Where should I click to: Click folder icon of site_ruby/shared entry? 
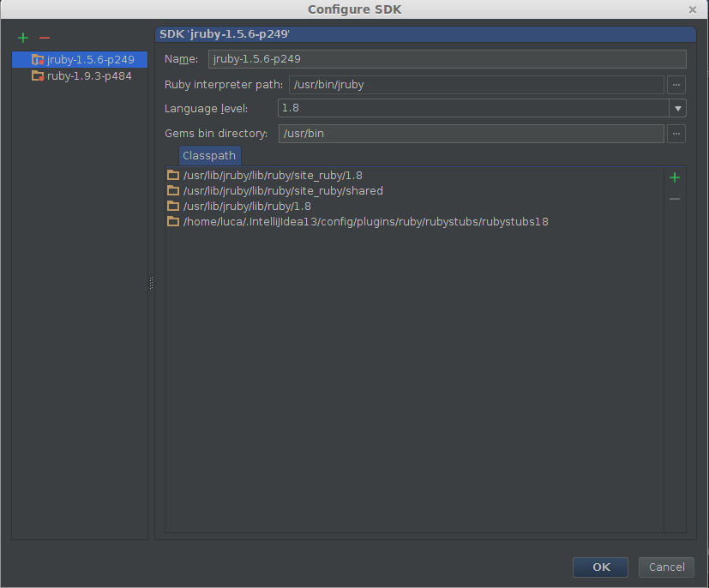tap(173, 190)
